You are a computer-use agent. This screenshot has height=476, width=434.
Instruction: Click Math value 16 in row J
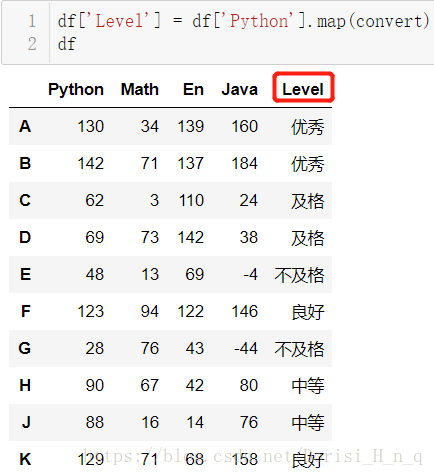[150, 422]
